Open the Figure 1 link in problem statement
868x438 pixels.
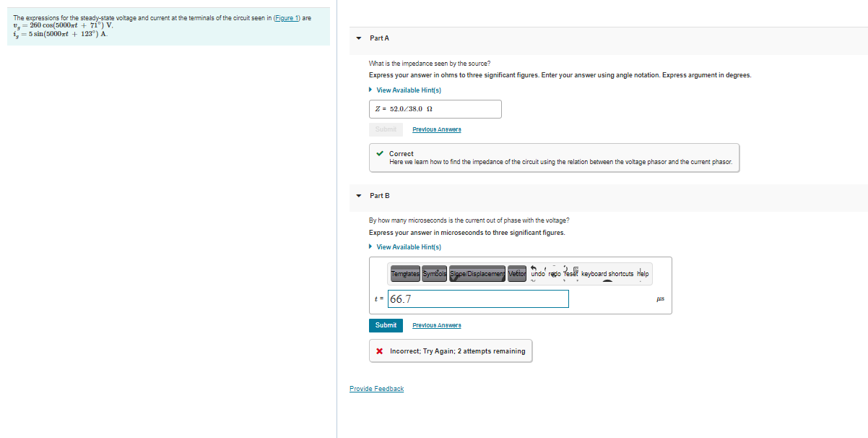284,17
